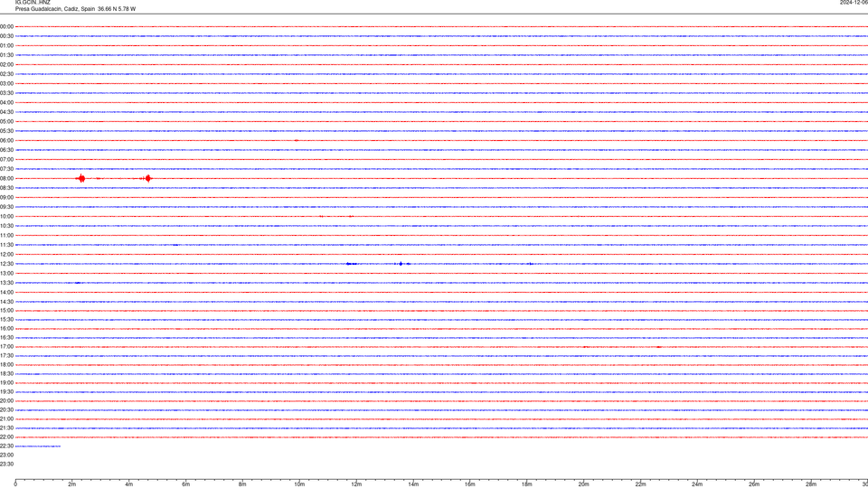This screenshot has width=868, height=488.
Task: Select the 10:00 time row label
Action: [x=6, y=217]
